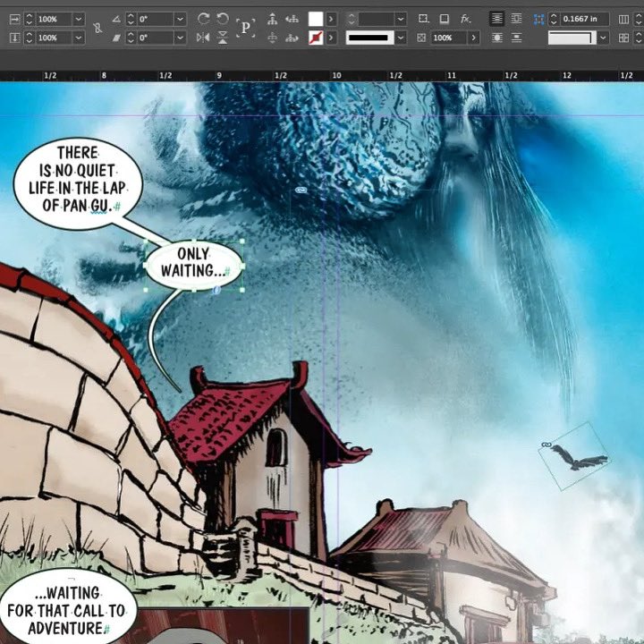Viewport: 644px width, 644px height.
Task: Flip the selection horizontally
Action: (x=203, y=38)
